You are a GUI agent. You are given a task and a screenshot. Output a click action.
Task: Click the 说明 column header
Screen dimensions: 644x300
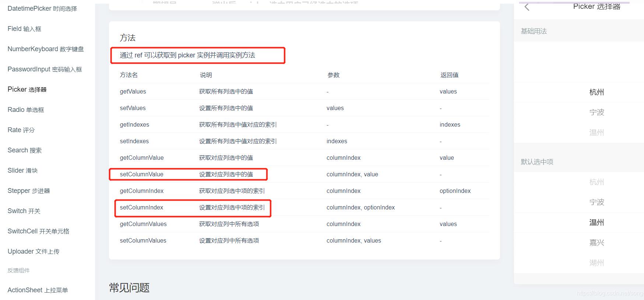coord(206,75)
